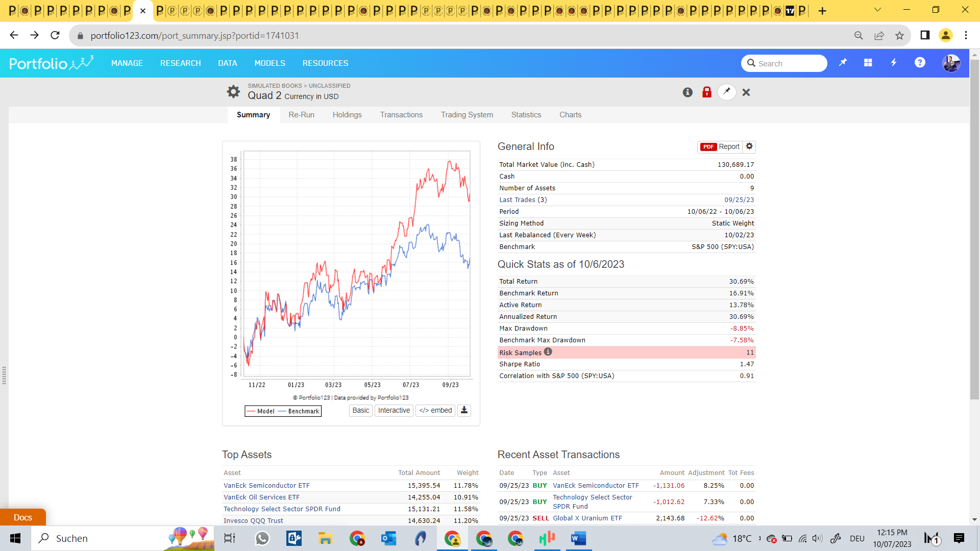
Task: Click the lightning bolt icon in header
Action: coord(894,63)
